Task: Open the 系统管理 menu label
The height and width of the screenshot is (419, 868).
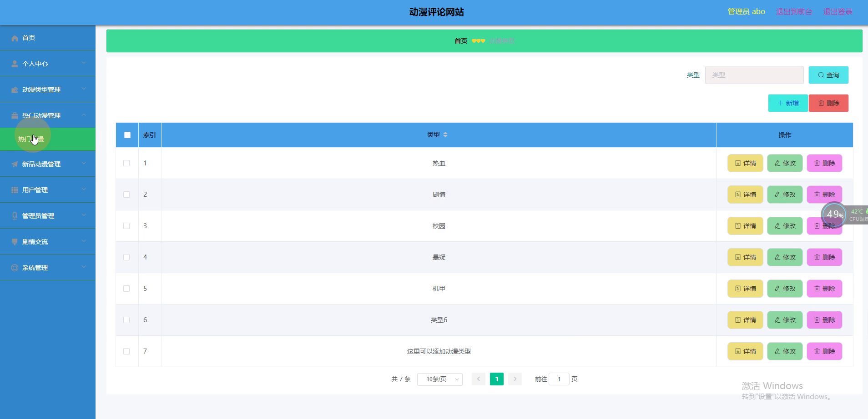Action: (x=35, y=268)
